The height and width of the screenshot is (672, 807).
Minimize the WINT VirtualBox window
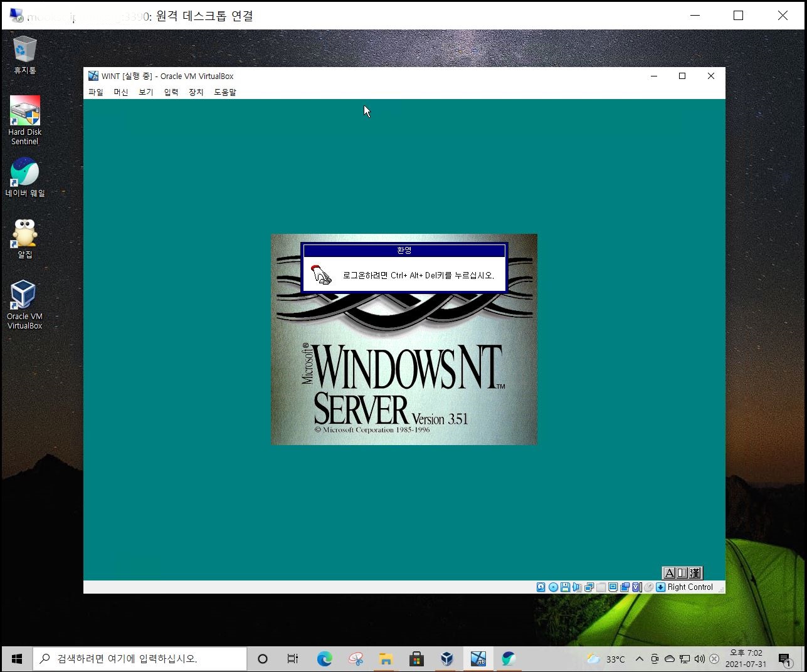point(654,76)
